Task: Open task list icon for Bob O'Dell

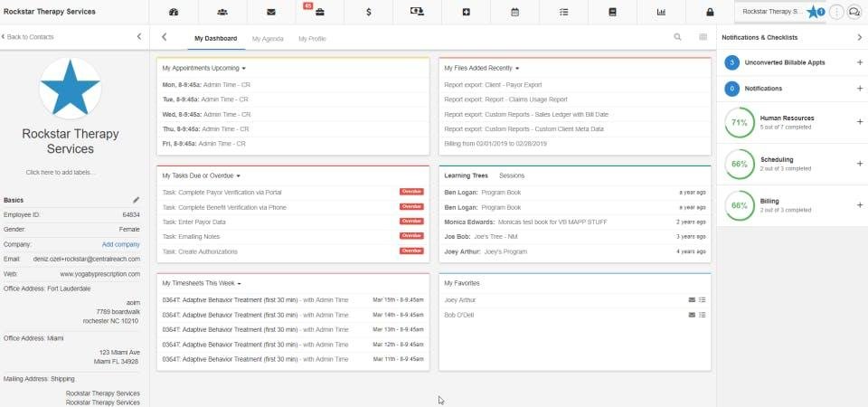Action: (x=702, y=315)
